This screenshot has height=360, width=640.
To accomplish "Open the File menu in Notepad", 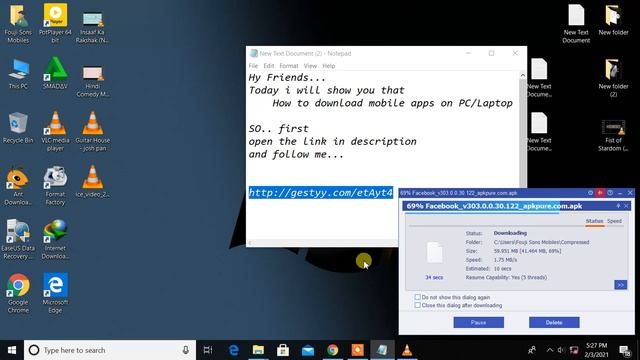I will coord(253,66).
